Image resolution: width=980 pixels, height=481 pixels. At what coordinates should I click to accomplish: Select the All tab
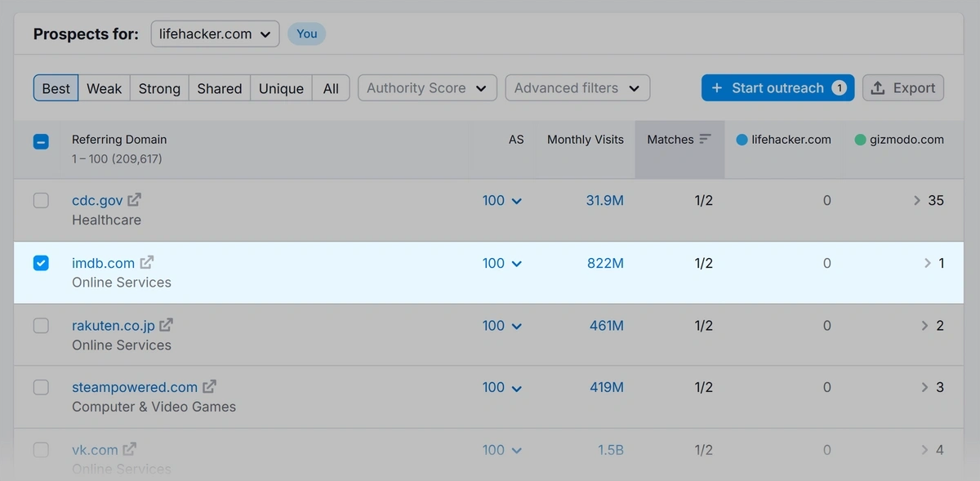(331, 88)
